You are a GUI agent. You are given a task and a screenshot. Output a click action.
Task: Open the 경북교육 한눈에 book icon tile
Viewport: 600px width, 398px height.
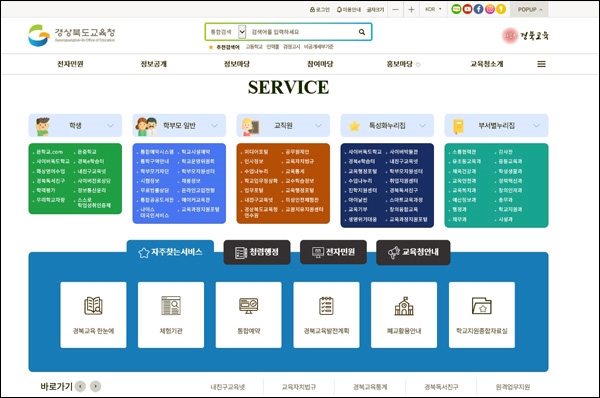[x=93, y=315]
